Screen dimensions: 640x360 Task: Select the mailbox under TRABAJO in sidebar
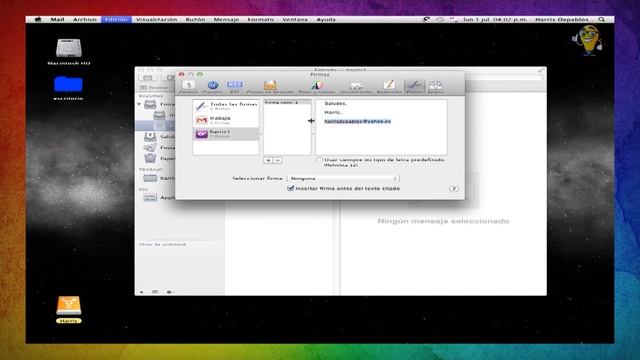(159, 178)
